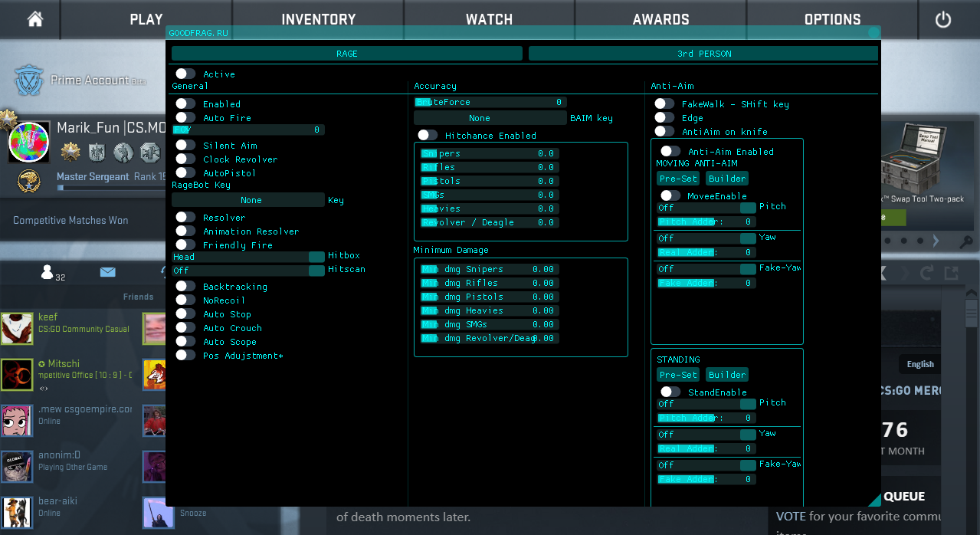Image resolution: width=980 pixels, height=535 pixels.
Task: Open the WATCH menu
Action: tap(489, 20)
